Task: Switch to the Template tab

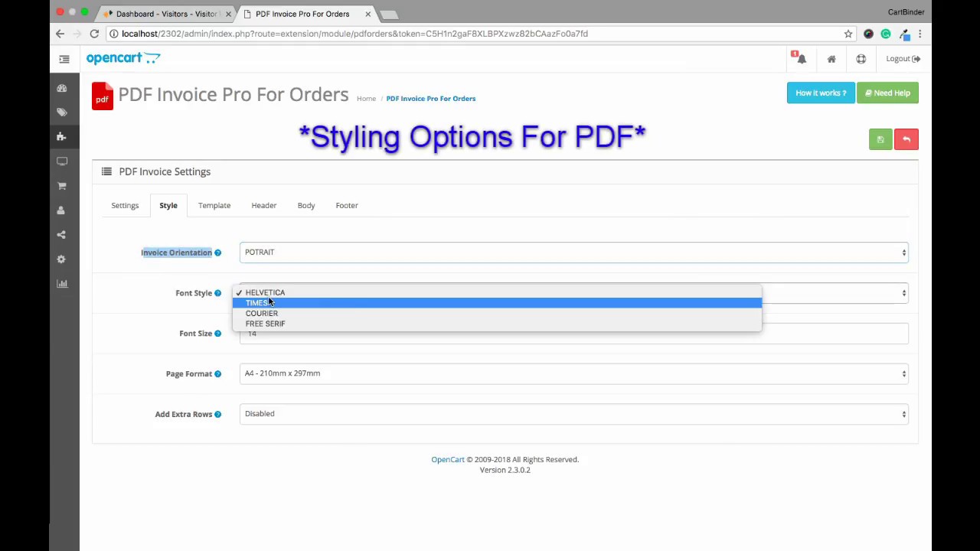Action: click(214, 205)
